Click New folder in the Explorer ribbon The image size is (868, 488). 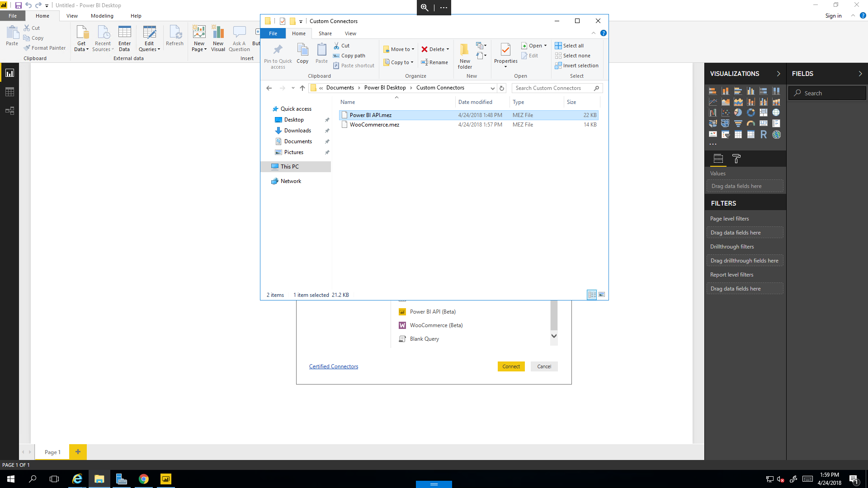click(465, 56)
